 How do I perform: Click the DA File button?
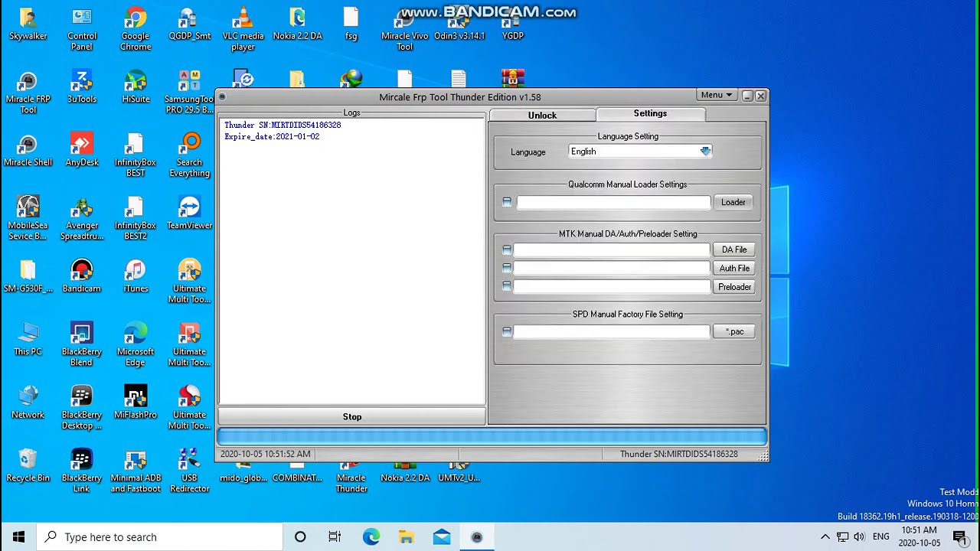tap(734, 249)
